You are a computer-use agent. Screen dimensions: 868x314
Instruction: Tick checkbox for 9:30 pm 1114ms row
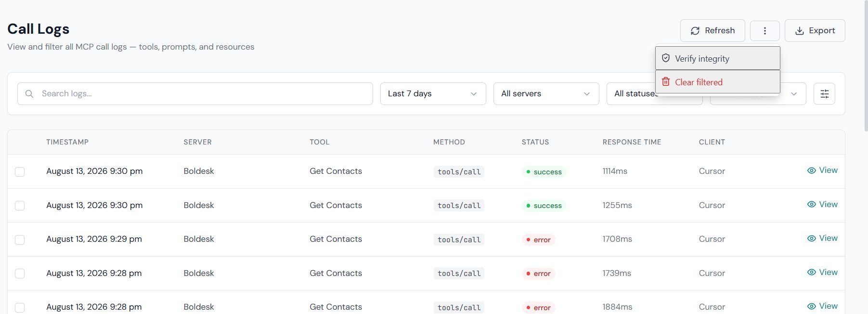tap(20, 172)
